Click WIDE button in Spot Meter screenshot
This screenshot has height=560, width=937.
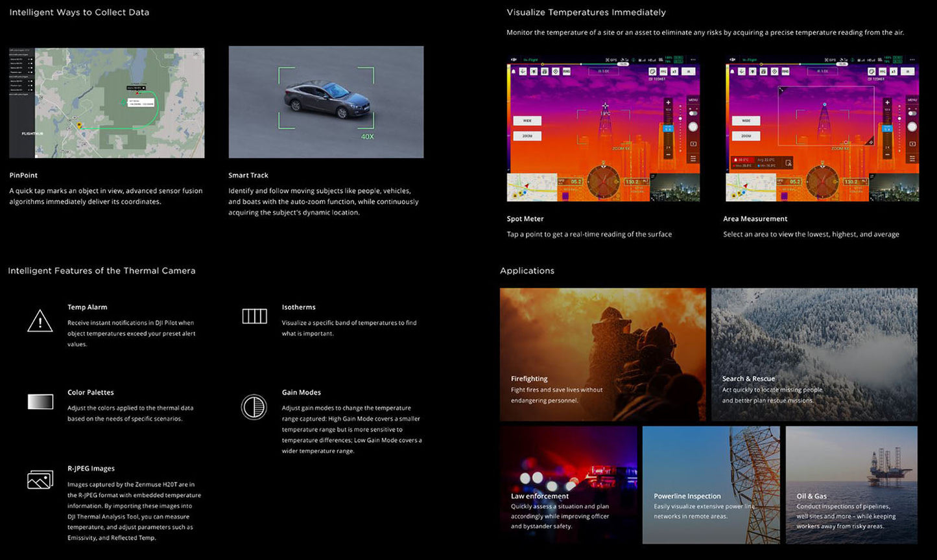pyautogui.click(x=527, y=121)
